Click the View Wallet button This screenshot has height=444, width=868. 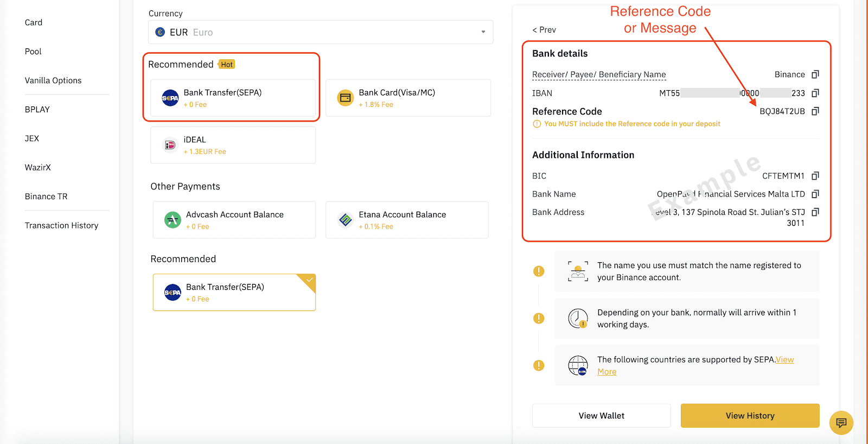(x=601, y=416)
